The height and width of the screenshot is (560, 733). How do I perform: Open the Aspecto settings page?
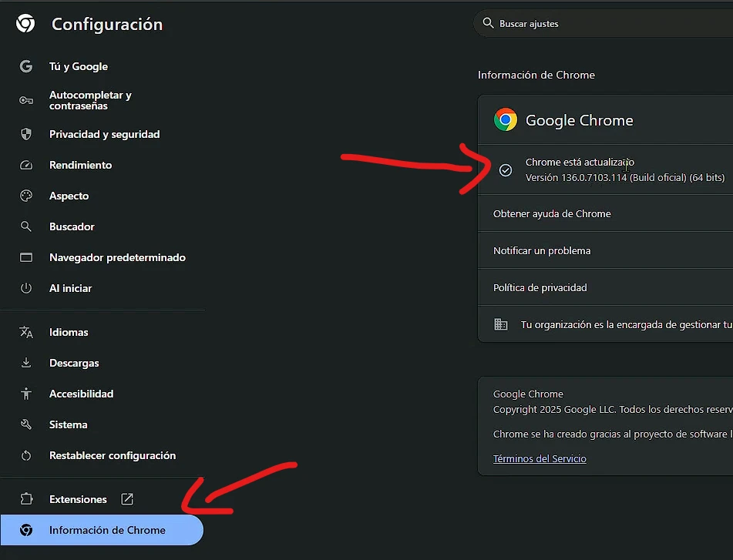tap(69, 196)
